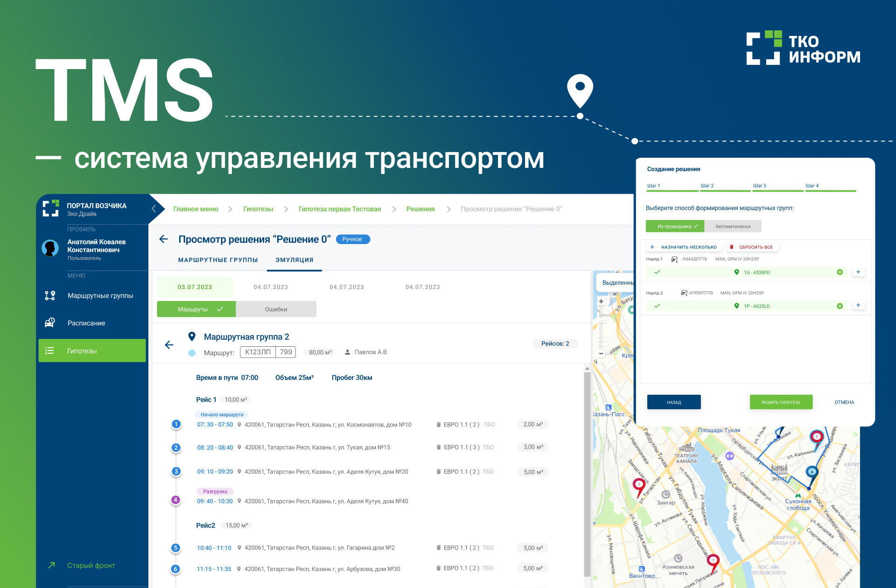Click back arrow beside Маршрутная группа 2
This screenshot has width=896, height=588.
(x=169, y=345)
